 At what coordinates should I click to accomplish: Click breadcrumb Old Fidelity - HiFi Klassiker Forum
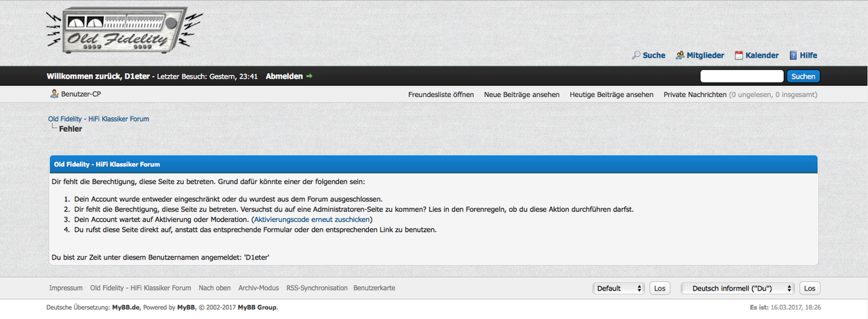pyautogui.click(x=98, y=119)
